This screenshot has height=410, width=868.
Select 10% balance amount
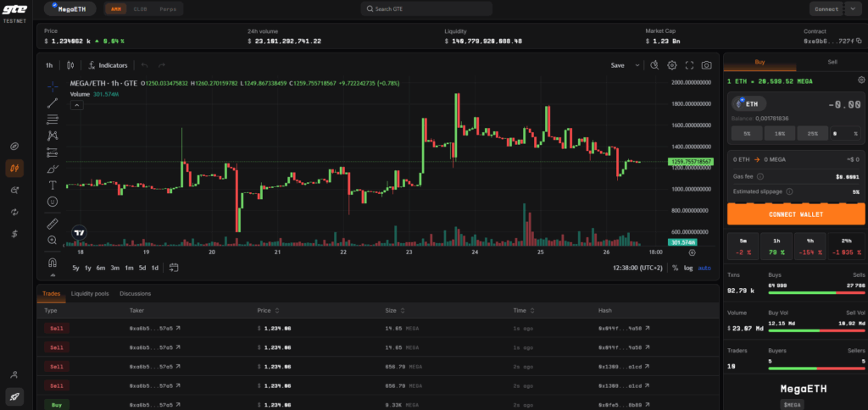click(x=780, y=133)
